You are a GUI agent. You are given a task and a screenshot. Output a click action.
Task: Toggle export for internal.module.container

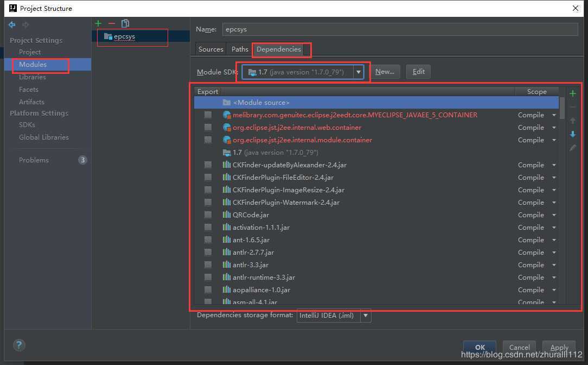(208, 140)
